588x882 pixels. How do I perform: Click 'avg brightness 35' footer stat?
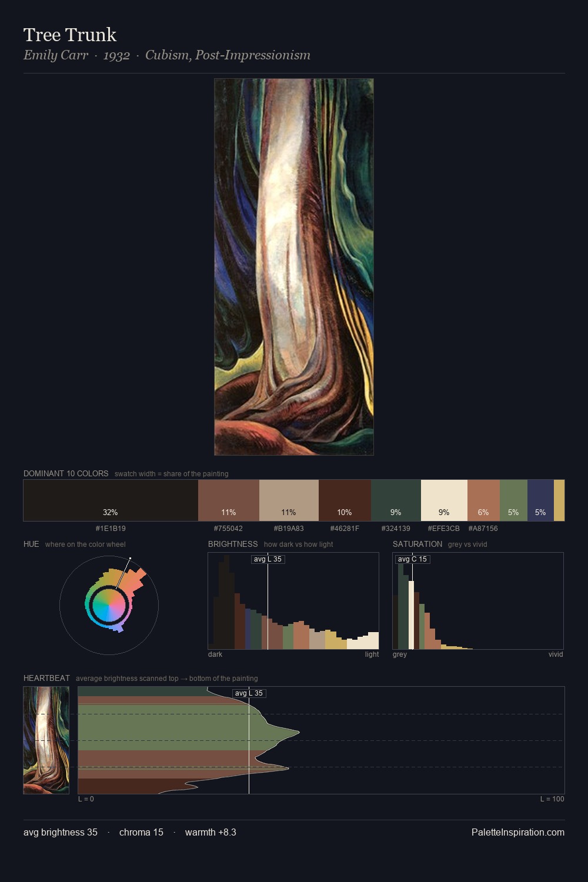pos(61,832)
